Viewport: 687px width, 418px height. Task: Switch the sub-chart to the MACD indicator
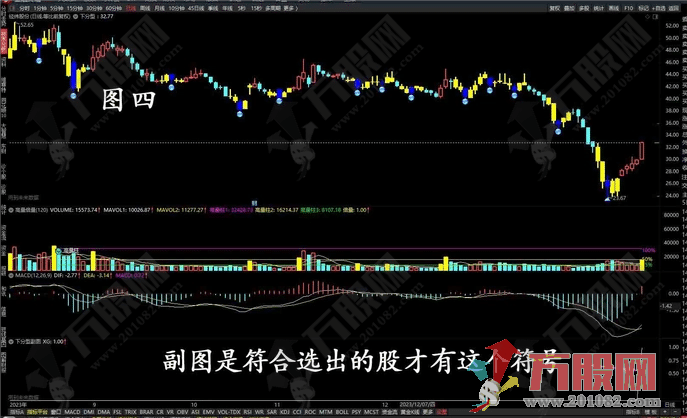point(72,412)
